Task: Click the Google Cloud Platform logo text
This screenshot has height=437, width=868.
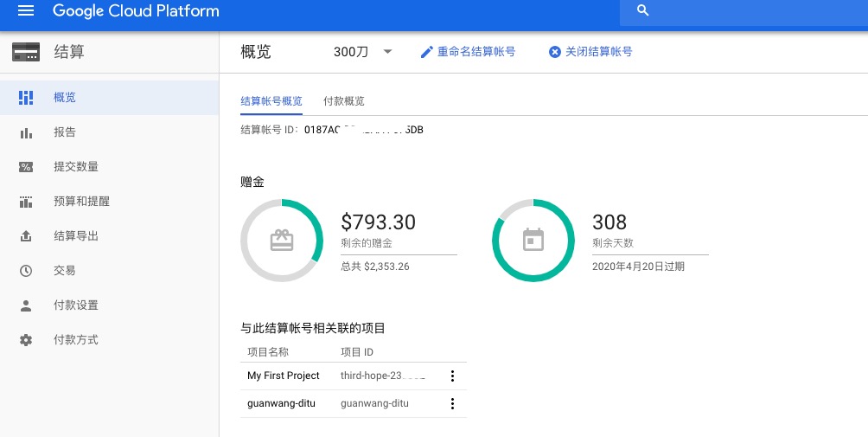Action: 136,10
